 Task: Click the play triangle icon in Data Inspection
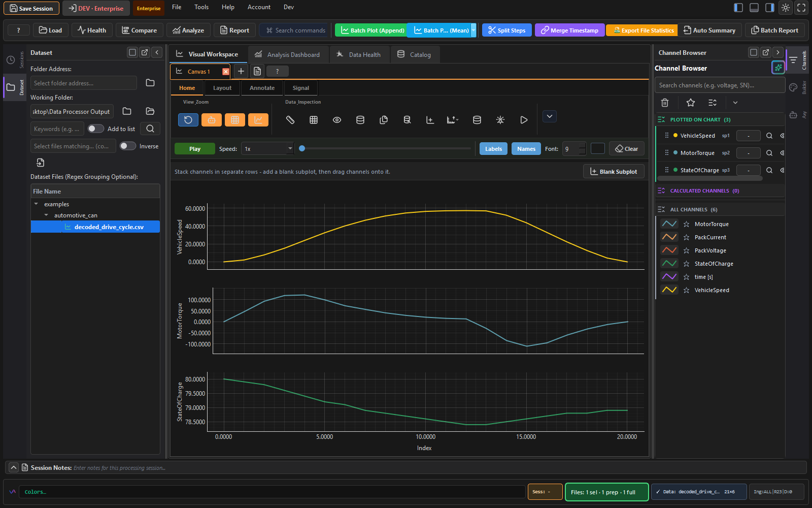coord(524,120)
